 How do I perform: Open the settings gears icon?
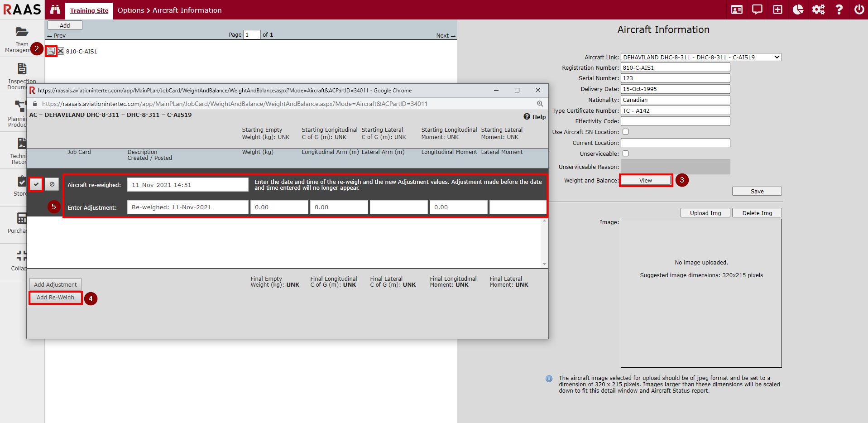(x=818, y=10)
